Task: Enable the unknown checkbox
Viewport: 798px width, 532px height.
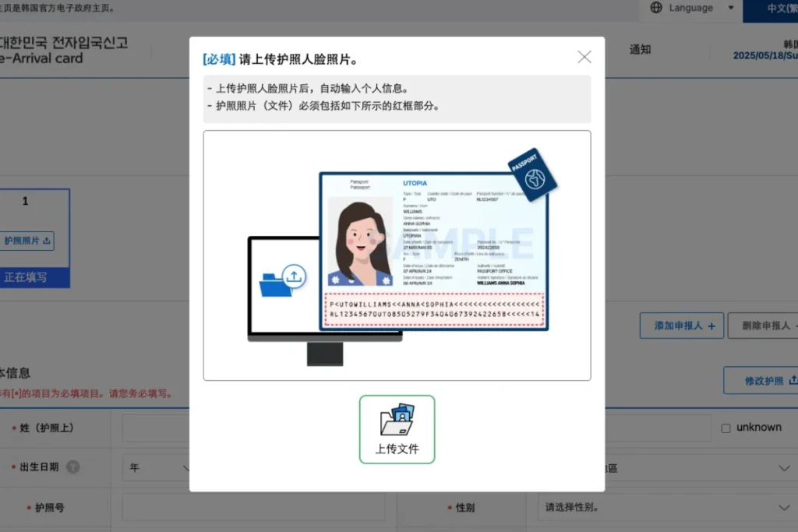Action: [x=726, y=427]
